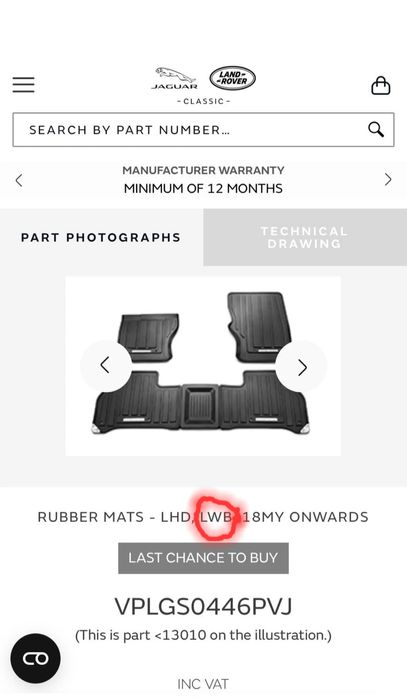The height and width of the screenshot is (699, 407).
Task: Show previous promo banner message
Action: pyautogui.click(x=19, y=181)
